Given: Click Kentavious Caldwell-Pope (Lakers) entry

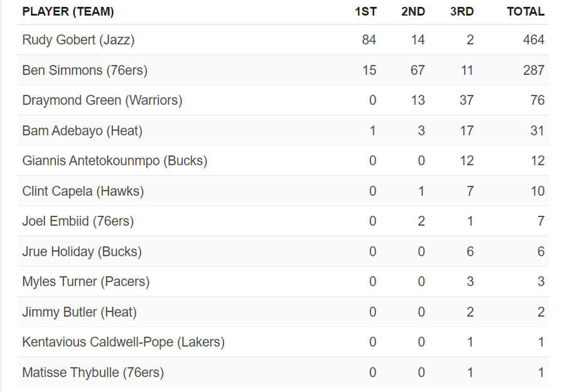Looking at the screenshot, I should pyautogui.click(x=123, y=342).
